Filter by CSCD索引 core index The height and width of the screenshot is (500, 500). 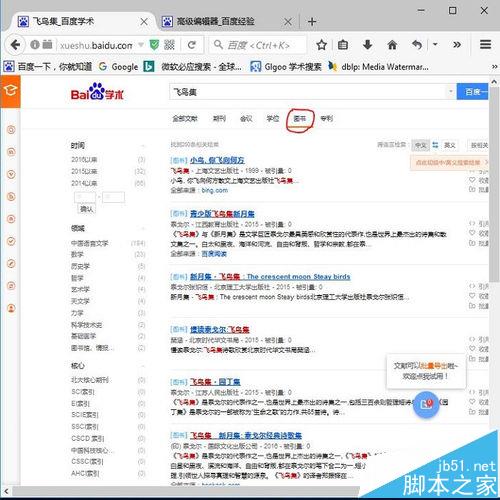click(88, 438)
